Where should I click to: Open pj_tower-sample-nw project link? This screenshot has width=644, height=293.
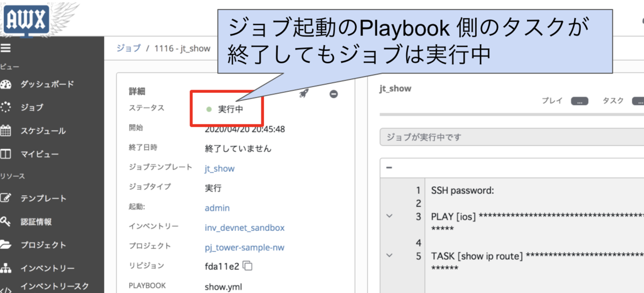(244, 247)
